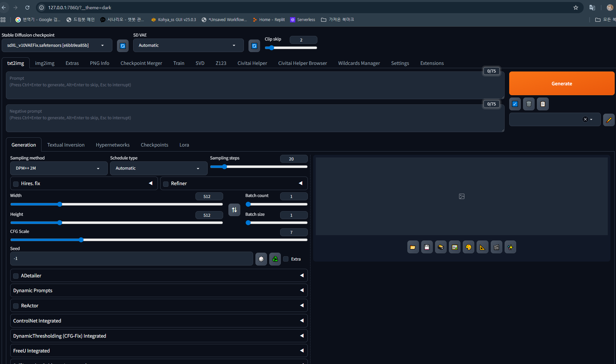Click the Seed input field
This screenshot has width=616, height=364.
[132, 259]
